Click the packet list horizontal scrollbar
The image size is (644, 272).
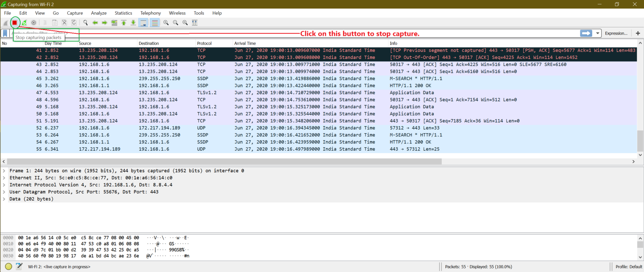[224, 161]
